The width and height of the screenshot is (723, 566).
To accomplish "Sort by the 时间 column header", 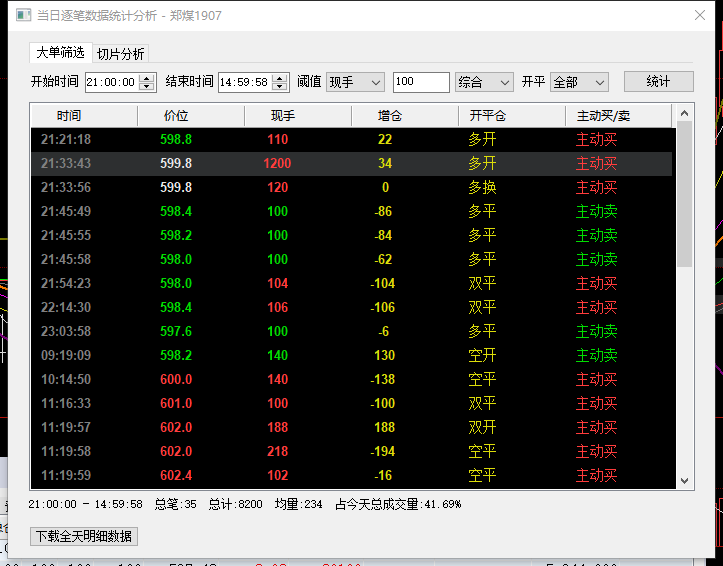I will [x=69, y=116].
